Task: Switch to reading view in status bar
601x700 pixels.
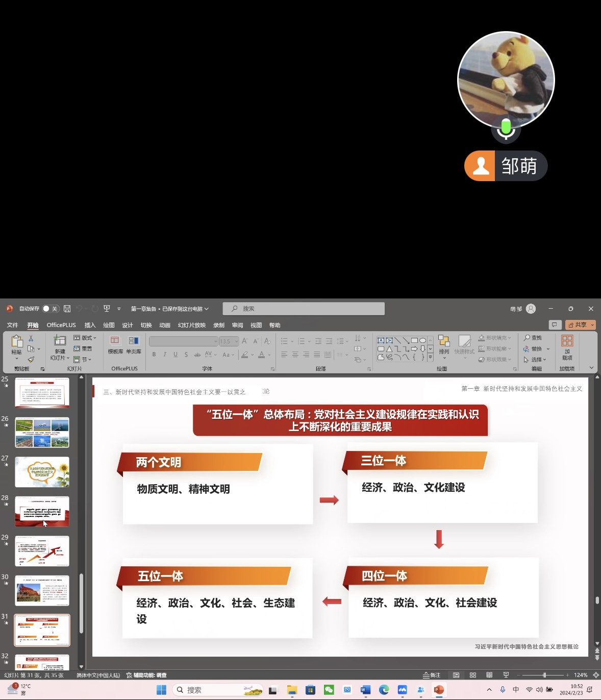Action: [489, 675]
